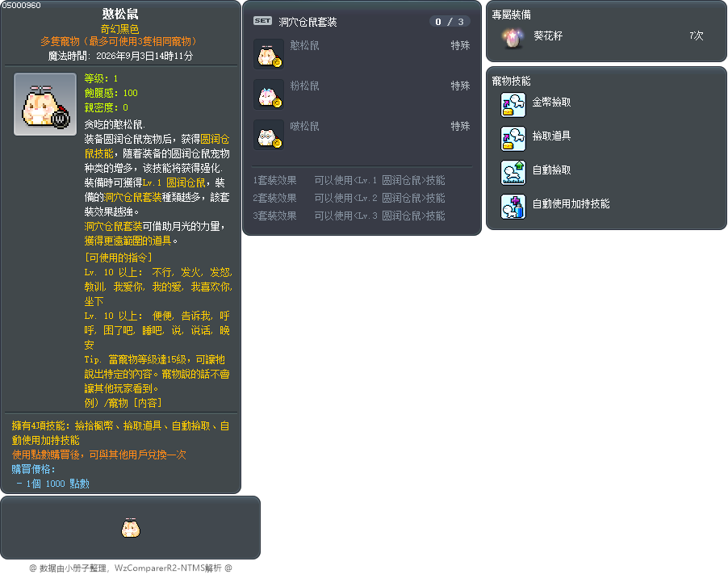Image resolution: width=728 pixels, height=574 pixels.
Task: Click the 3套装效果 row
Action: click(x=349, y=216)
